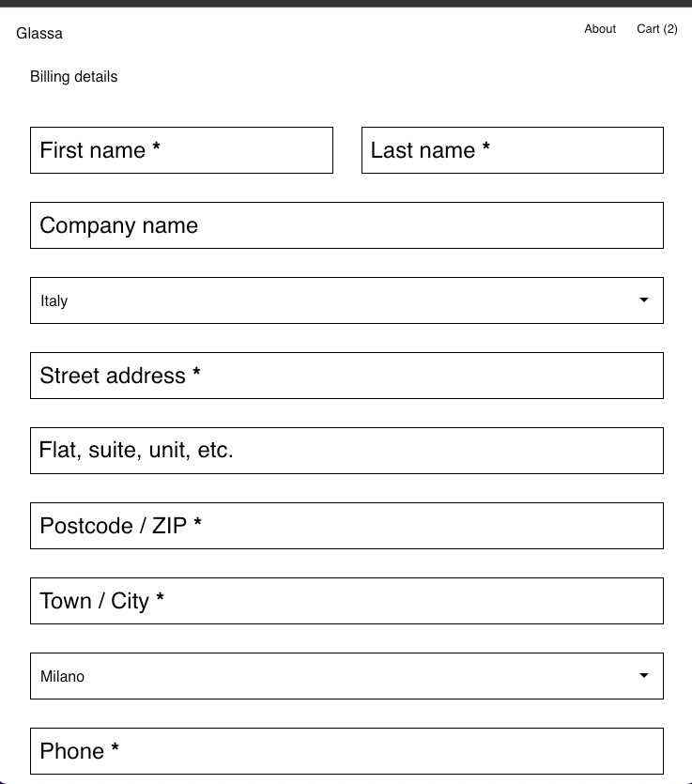Click into the Last name field
The width and height of the screenshot is (692, 784).
click(x=512, y=150)
